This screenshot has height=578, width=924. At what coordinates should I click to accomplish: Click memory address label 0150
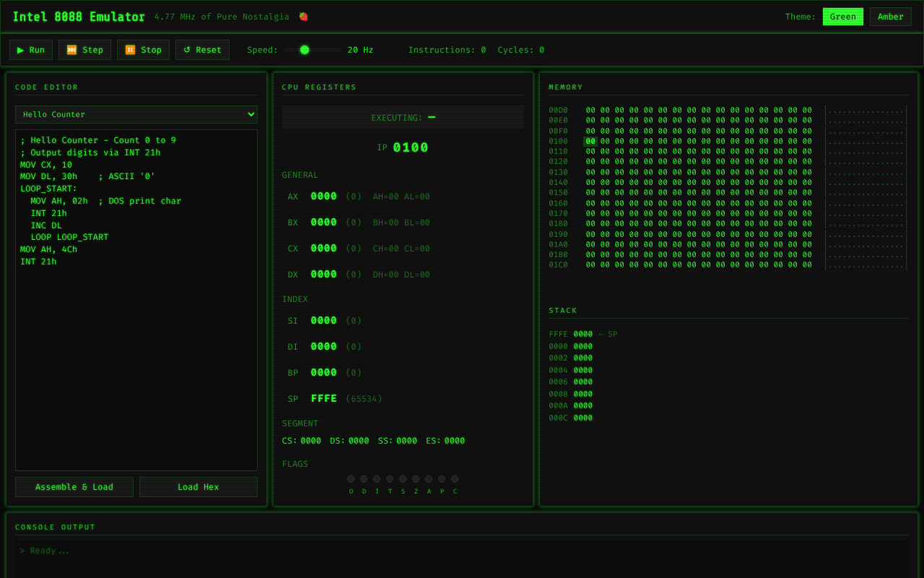(558, 193)
